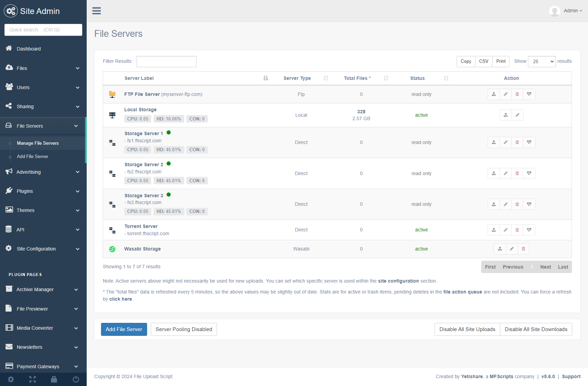
Task: Open the hamburger menu in the top bar
Action: 97,11
